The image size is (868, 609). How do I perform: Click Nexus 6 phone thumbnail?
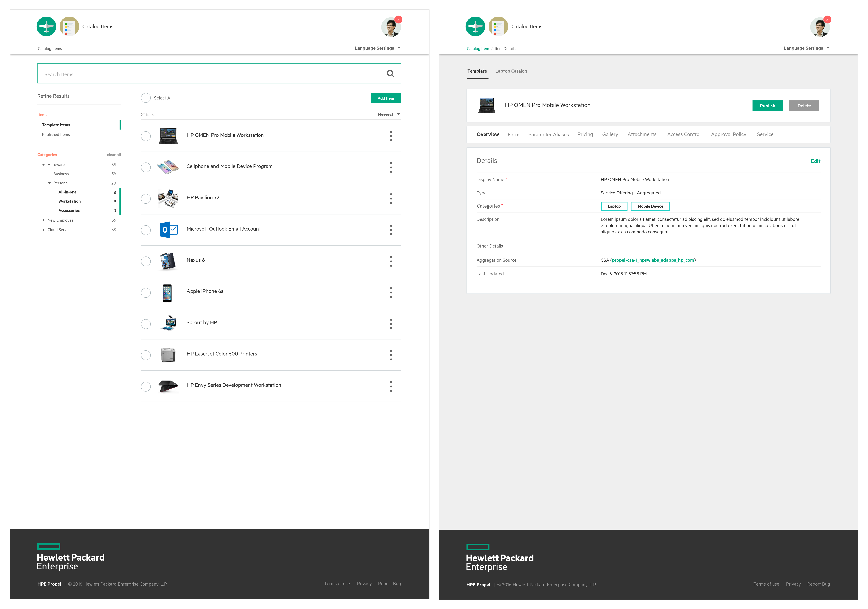click(x=168, y=261)
